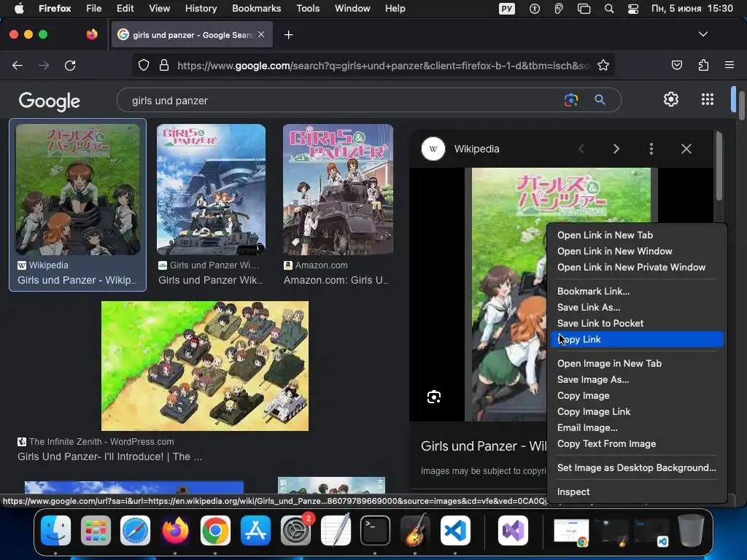Select the highlighted Copy Link entry
This screenshot has height=560, width=747.
[637, 339]
